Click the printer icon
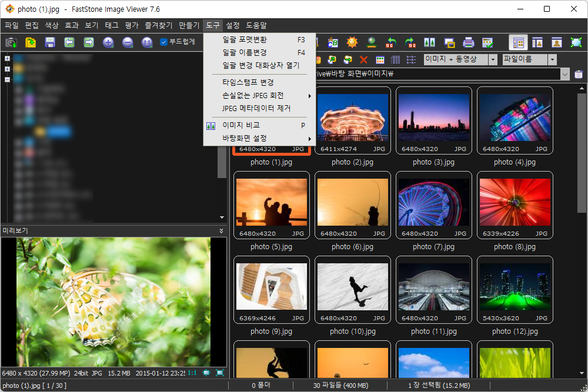Image resolution: width=588 pixels, height=392 pixels. tap(469, 42)
